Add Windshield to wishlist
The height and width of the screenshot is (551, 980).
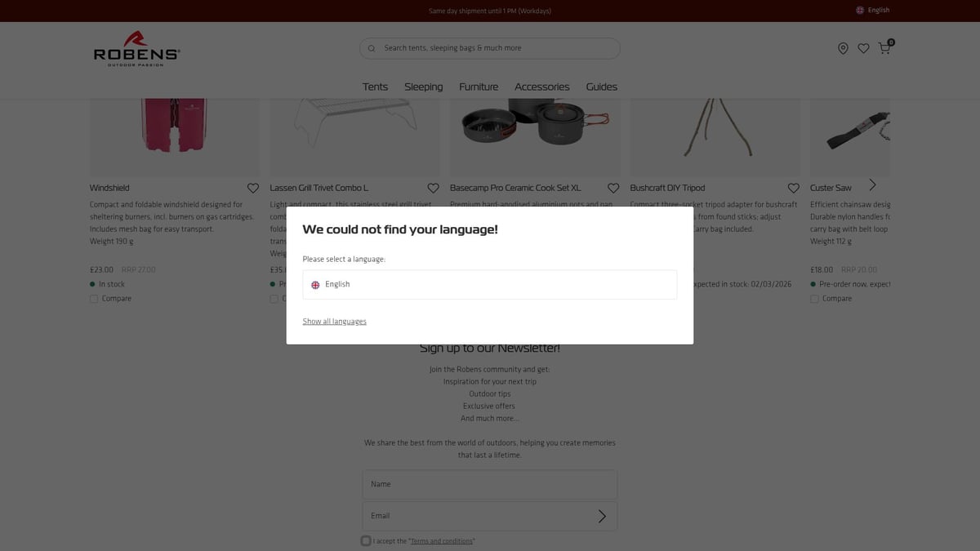click(253, 188)
